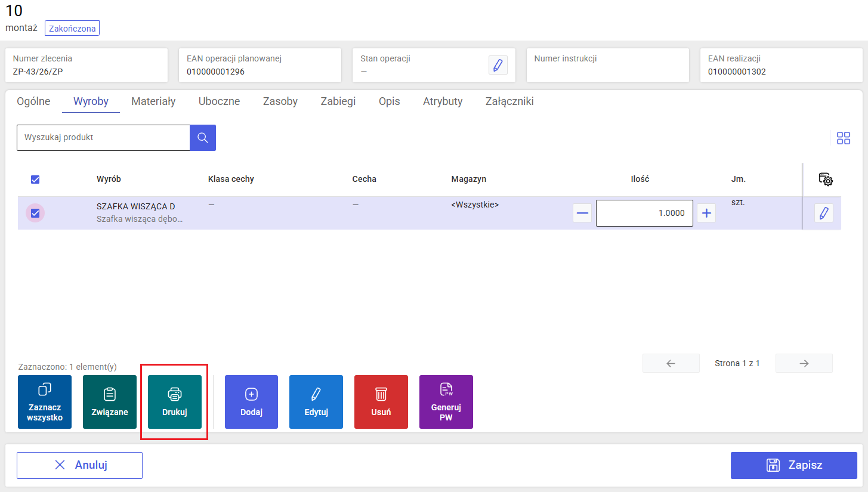The width and height of the screenshot is (868, 492).
Task: Click the search magnifier icon button
Action: [203, 138]
